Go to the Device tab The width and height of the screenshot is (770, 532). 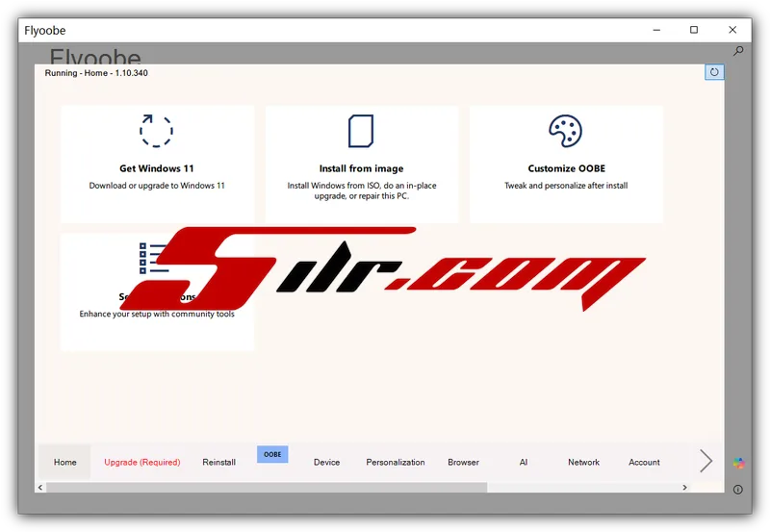click(327, 463)
